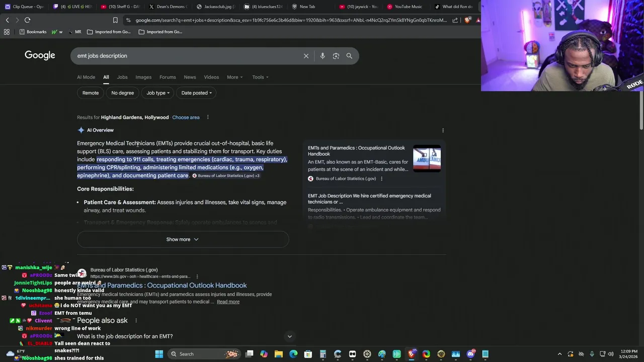This screenshot has width=644, height=362.
Task: Open Discord from the taskbar
Action: (x=470, y=354)
